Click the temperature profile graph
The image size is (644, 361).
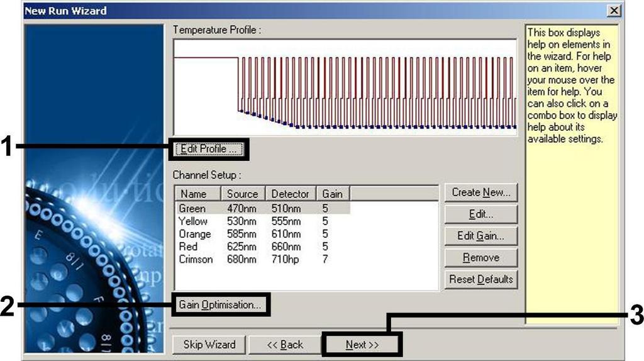345,87
